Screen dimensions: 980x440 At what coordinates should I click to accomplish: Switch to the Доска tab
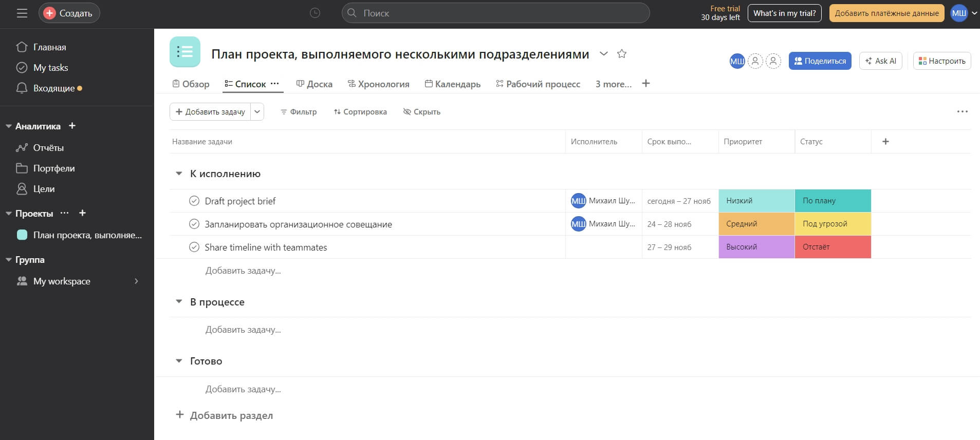coord(315,84)
